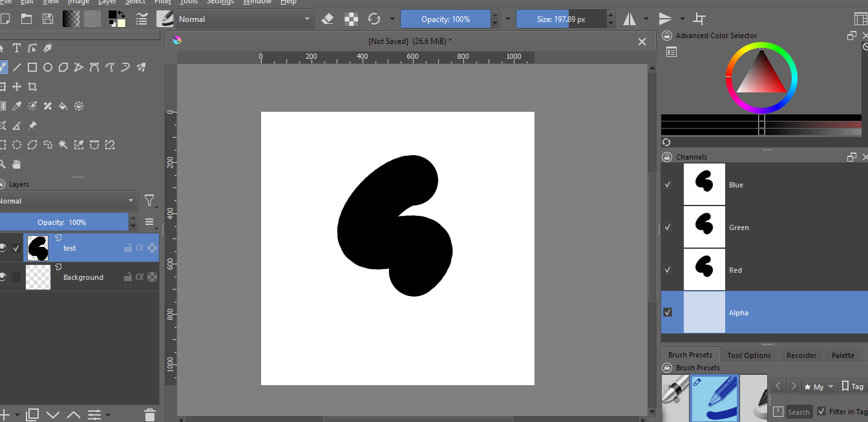Open the brush blending mode dropdown
Image resolution: width=868 pixels, height=422 pixels.
pyautogui.click(x=246, y=19)
